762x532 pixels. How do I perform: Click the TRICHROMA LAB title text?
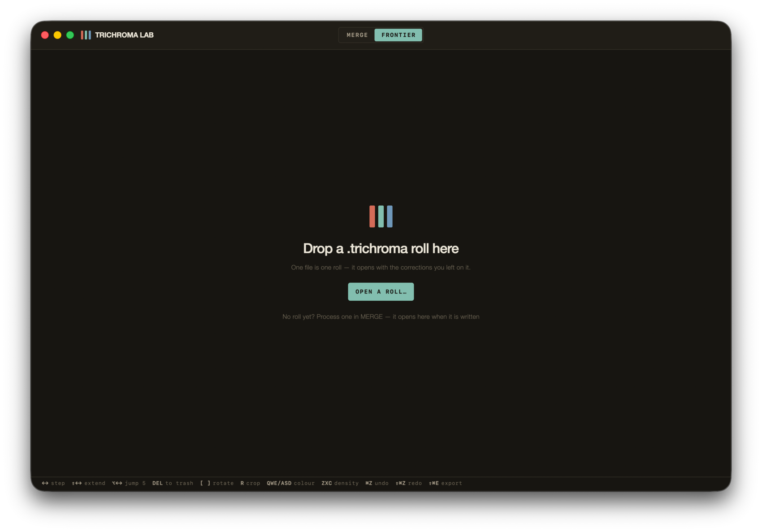[124, 35]
